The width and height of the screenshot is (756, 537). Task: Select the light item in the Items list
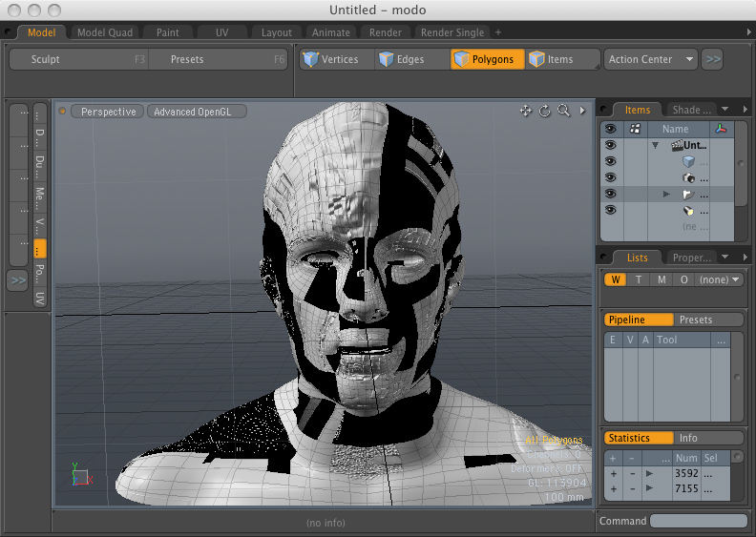click(688, 211)
